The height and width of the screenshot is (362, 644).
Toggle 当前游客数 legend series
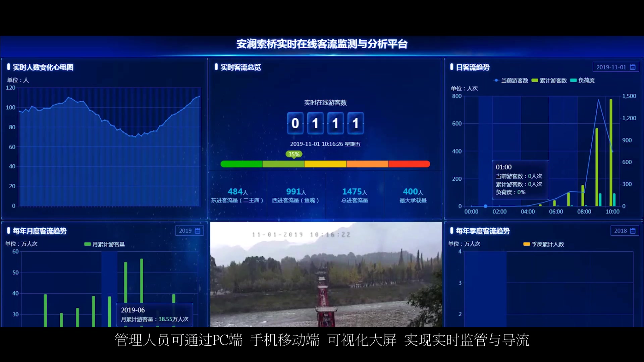click(x=511, y=80)
